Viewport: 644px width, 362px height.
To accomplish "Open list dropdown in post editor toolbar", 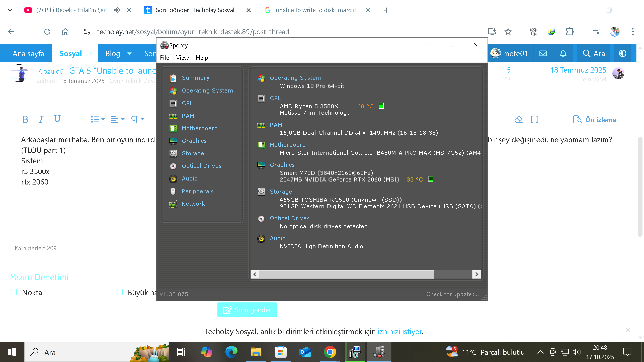I will pos(97,119).
